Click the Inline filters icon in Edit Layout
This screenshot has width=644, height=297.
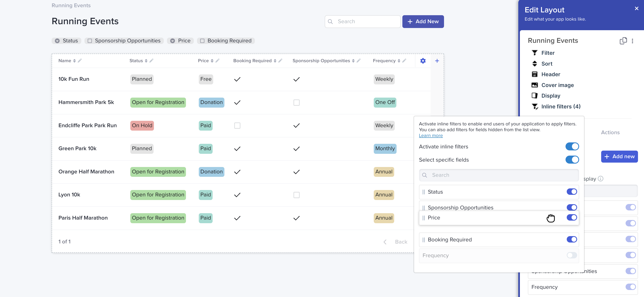(x=535, y=106)
